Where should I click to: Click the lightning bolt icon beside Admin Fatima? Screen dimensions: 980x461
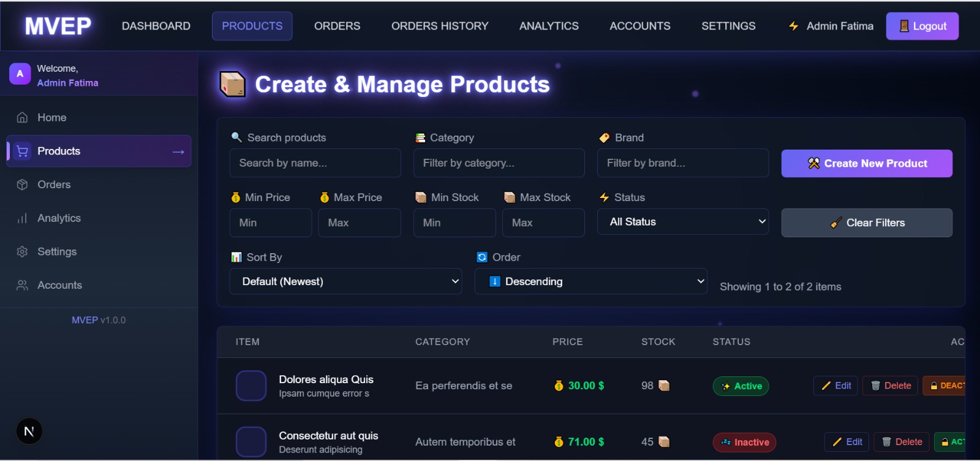pyautogui.click(x=793, y=26)
